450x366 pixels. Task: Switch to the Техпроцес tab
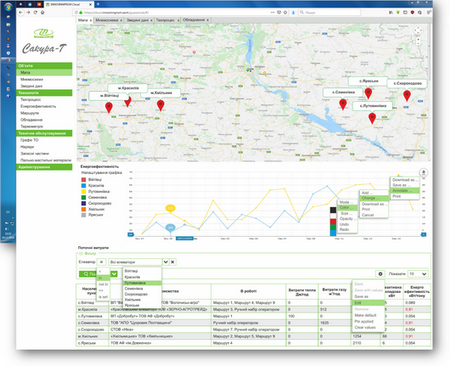pyautogui.click(x=165, y=20)
